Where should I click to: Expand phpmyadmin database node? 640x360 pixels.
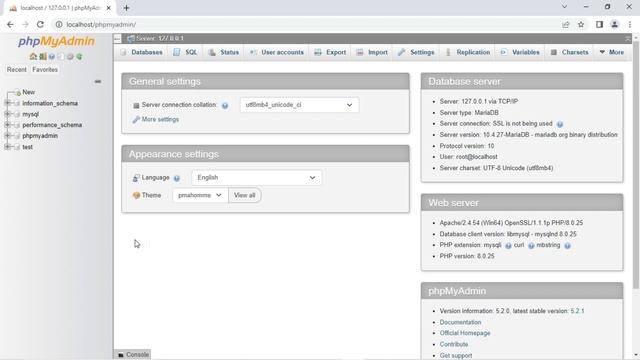point(7,136)
